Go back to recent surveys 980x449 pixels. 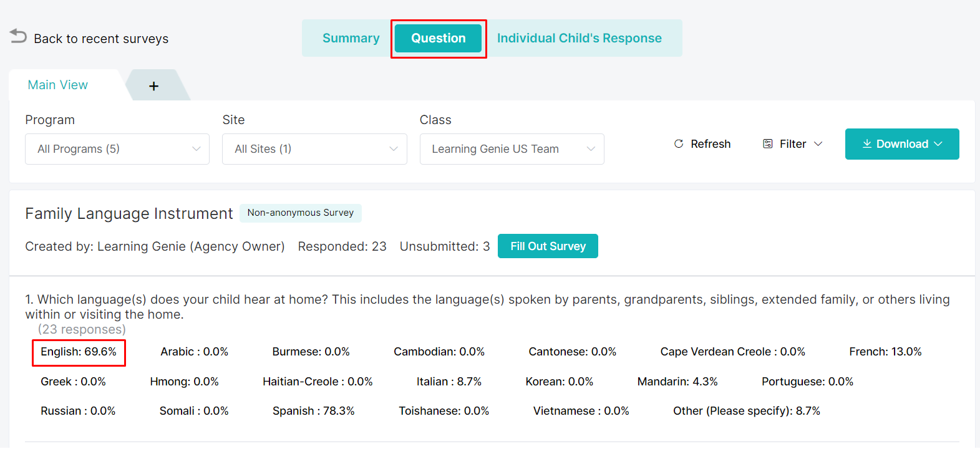click(x=101, y=39)
